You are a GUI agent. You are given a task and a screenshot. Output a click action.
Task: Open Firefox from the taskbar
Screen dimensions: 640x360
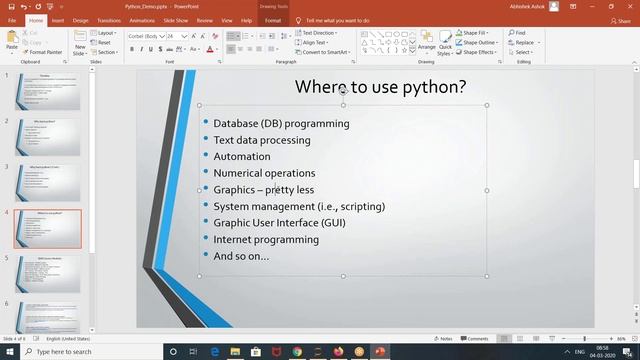[338, 351]
